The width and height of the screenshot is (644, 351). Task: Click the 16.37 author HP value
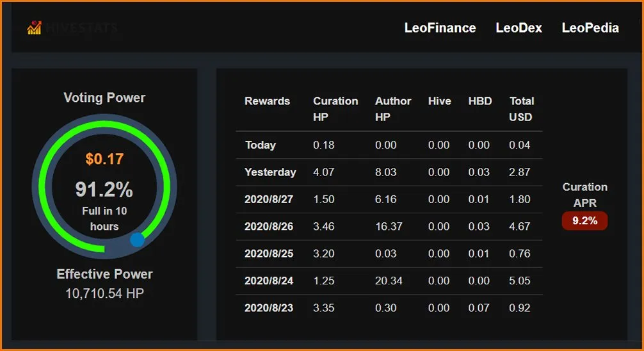coord(389,227)
